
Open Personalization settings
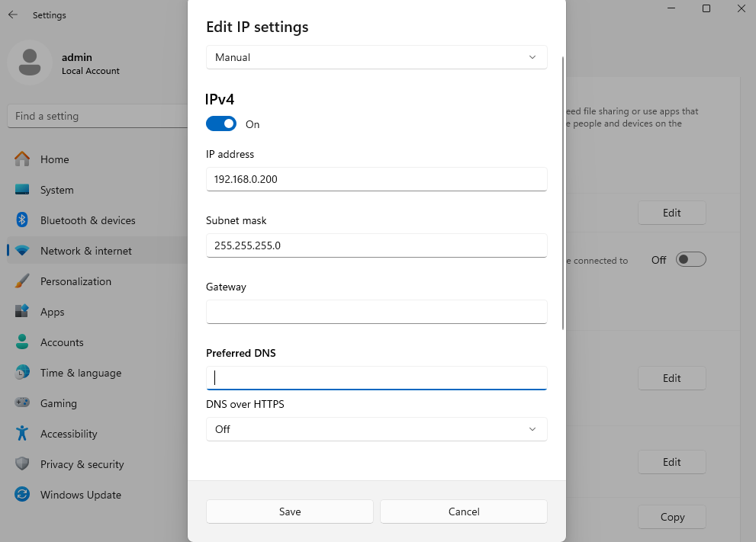coord(98,281)
